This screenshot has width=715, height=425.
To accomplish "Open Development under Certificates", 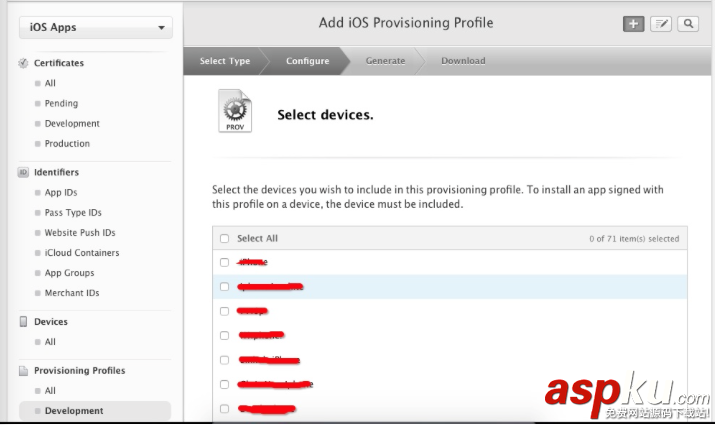I will [x=72, y=123].
